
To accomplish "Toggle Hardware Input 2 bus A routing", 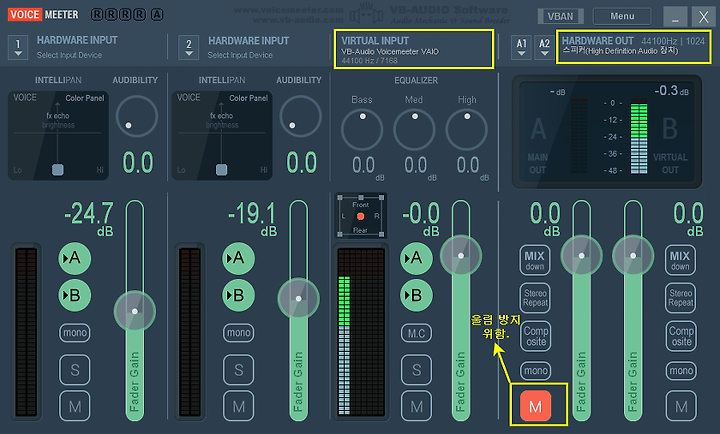I will pyautogui.click(x=238, y=258).
